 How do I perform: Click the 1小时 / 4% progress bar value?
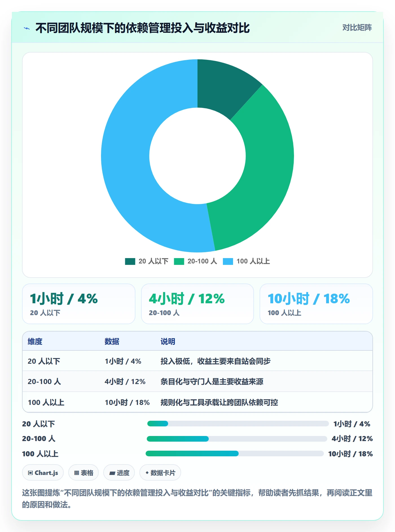[x=352, y=424]
